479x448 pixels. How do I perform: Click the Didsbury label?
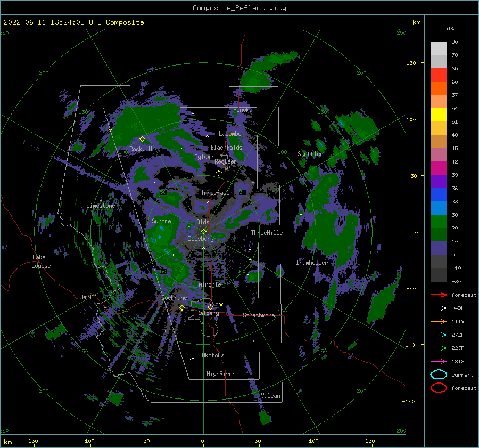[201, 239]
